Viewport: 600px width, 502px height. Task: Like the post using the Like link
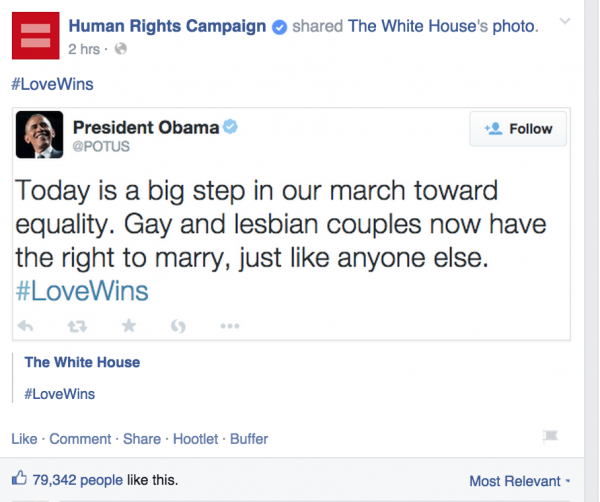coord(24,439)
